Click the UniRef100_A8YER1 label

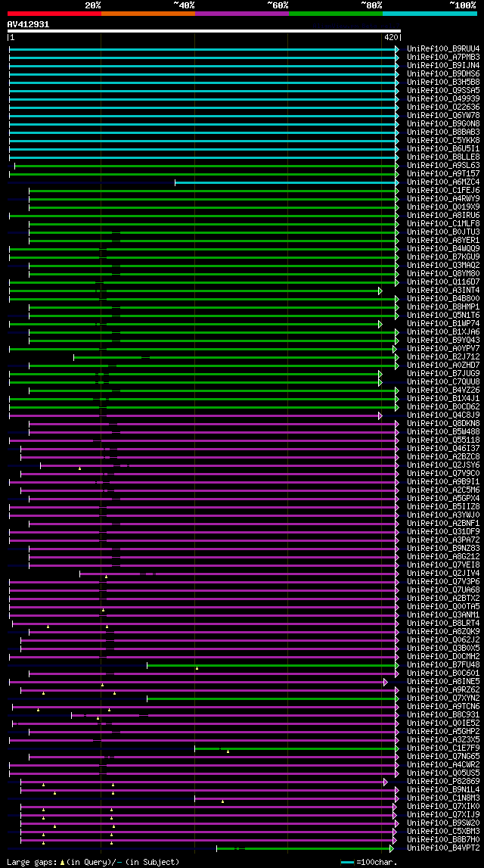(443, 240)
